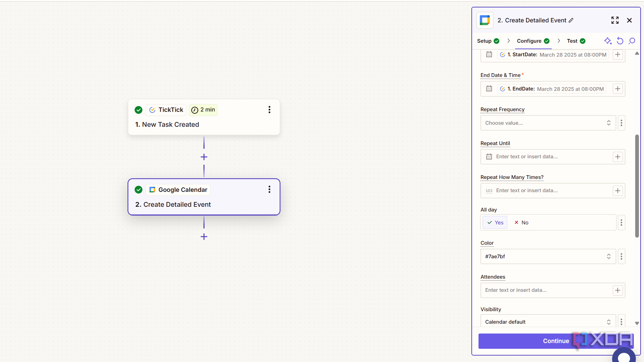Click the refresh fields undo-arrow icon
Image resolution: width=644 pixels, height=362 pixels.
(x=620, y=41)
